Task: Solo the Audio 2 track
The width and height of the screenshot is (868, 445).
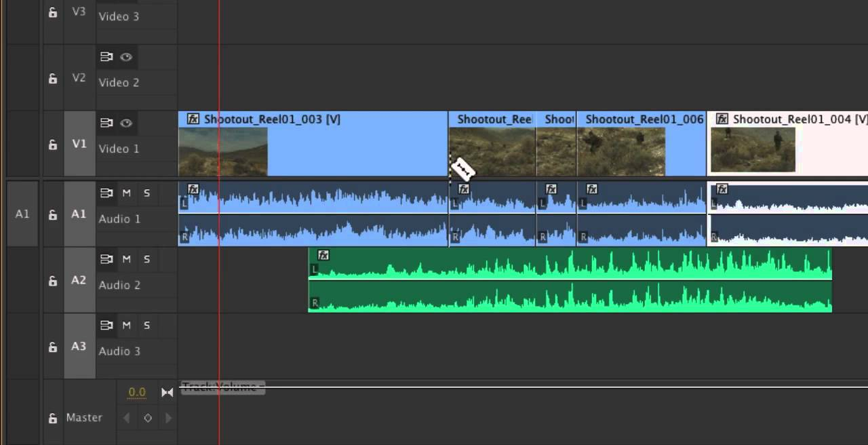Action: pos(146,259)
